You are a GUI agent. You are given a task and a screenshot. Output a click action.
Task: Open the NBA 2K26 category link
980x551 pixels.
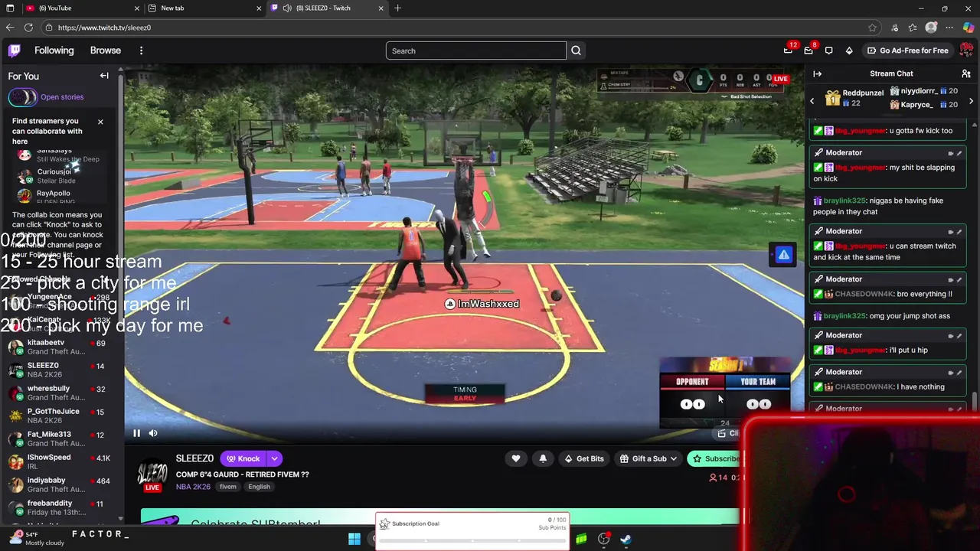pyautogui.click(x=193, y=487)
